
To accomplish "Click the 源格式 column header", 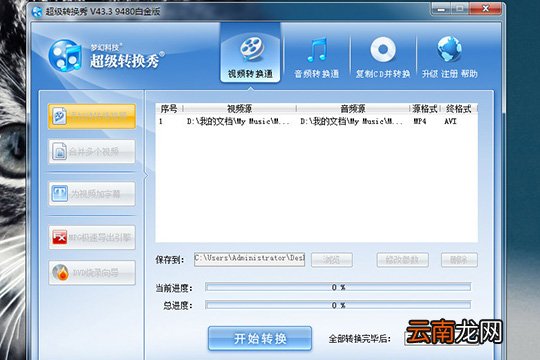I will tap(425, 109).
